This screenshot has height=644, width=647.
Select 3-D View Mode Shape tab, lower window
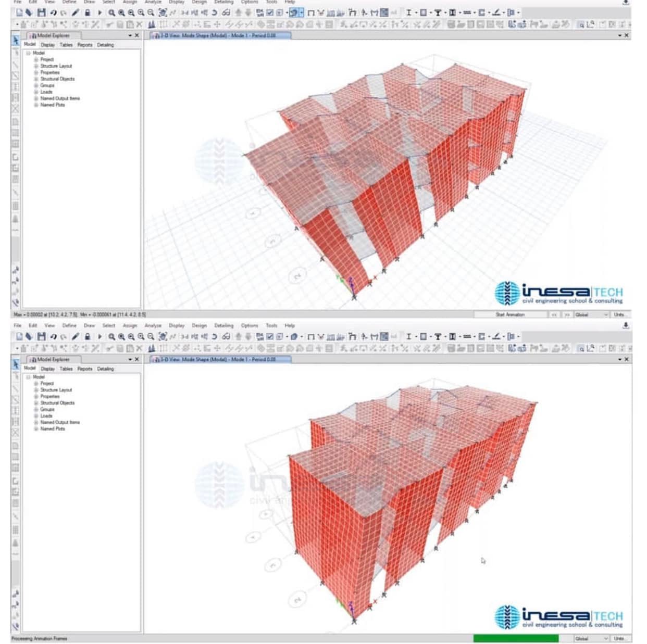(x=220, y=359)
